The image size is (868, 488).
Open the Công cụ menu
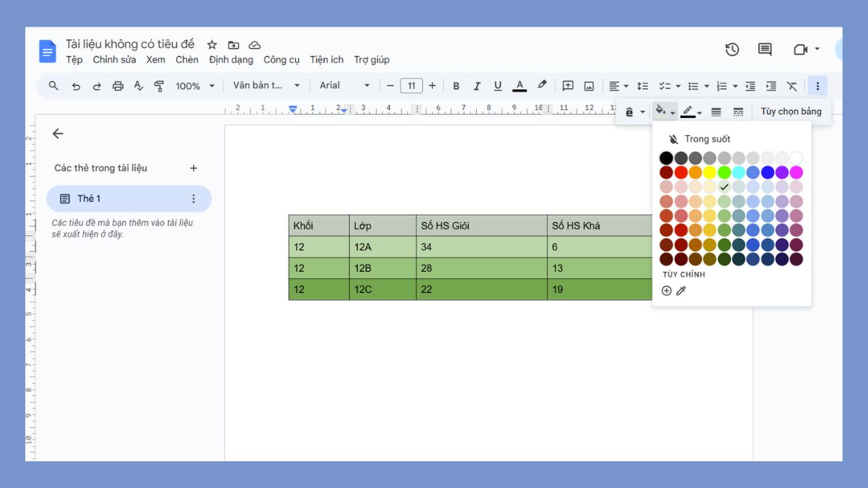click(x=281, y=60)
